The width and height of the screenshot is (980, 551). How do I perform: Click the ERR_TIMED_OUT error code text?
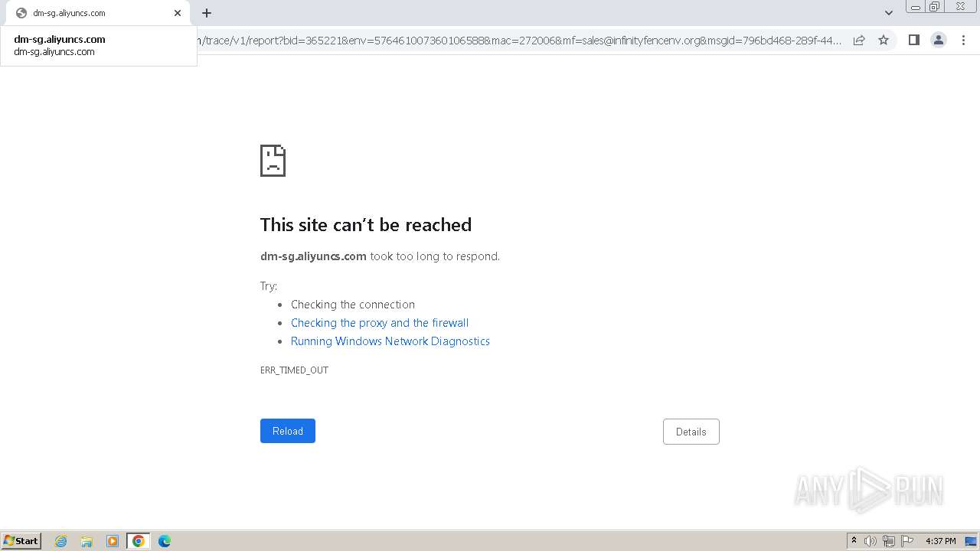(294, 370)
